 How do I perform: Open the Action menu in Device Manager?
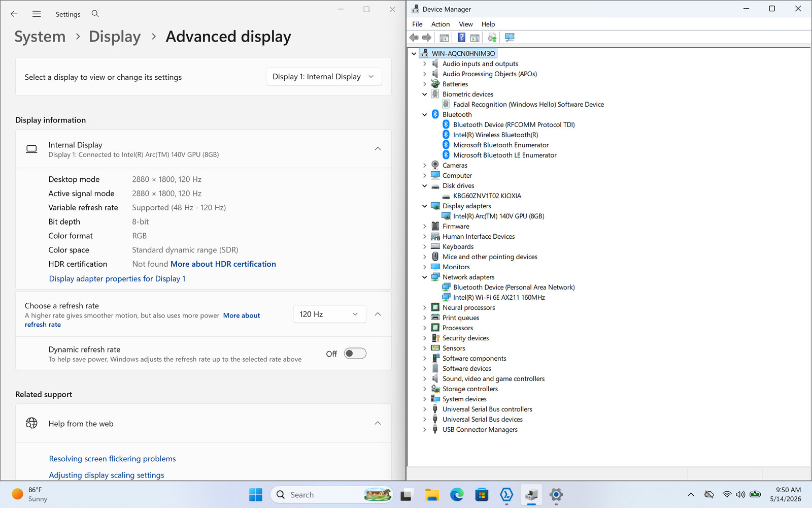[441, 24]
